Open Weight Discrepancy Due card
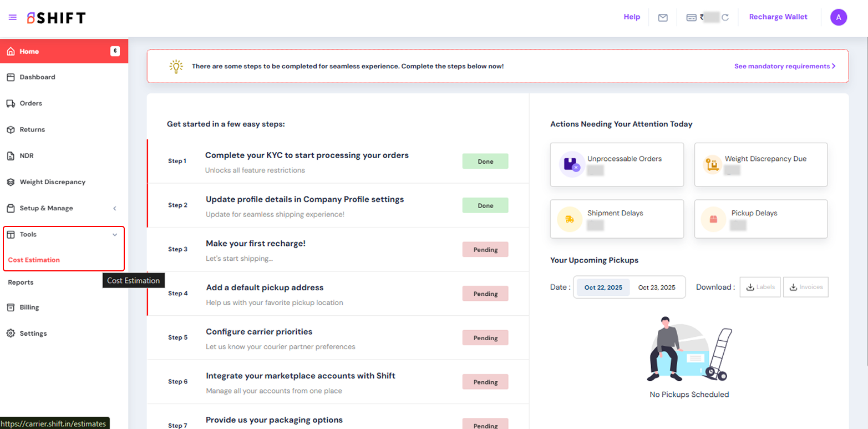 coord(760,164)
